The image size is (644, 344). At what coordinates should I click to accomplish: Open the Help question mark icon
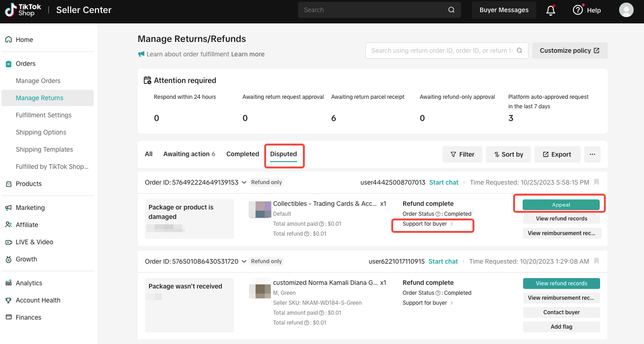[578, 10]
